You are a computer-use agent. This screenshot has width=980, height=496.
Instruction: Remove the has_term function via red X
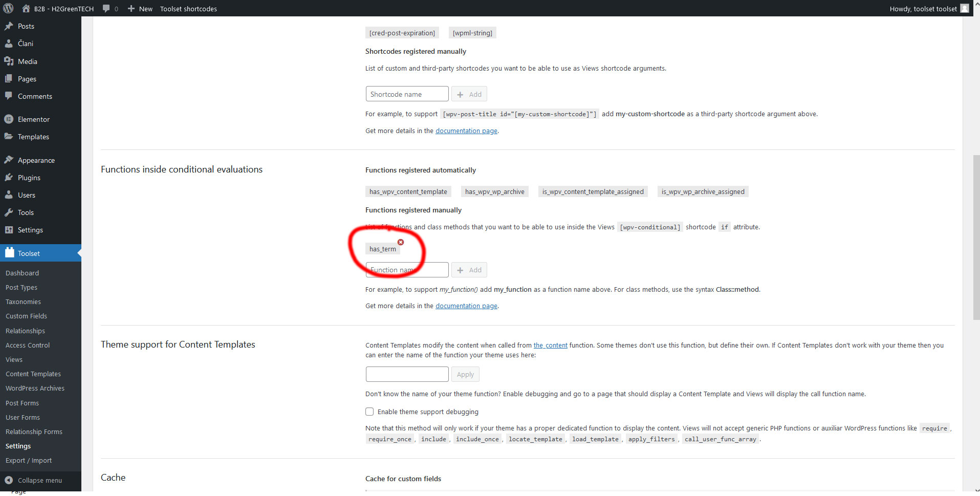click(x=401, y=242)
